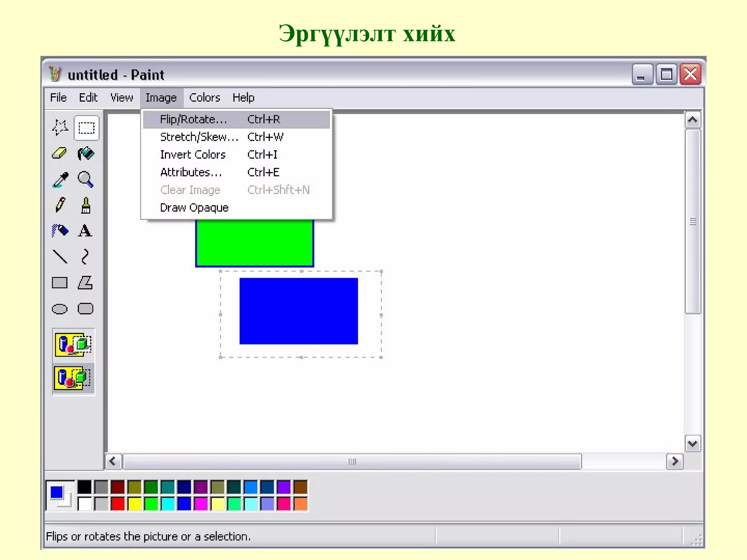Click vertical scrollbar down arrow
Screen dimensions: 747x560
pos(692,444)
